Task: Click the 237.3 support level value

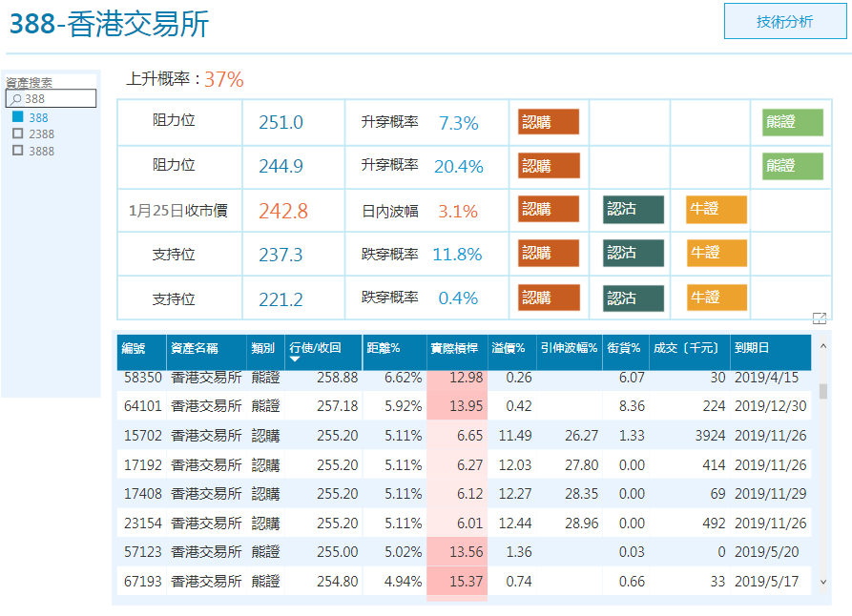Action: tap(281, 255)
